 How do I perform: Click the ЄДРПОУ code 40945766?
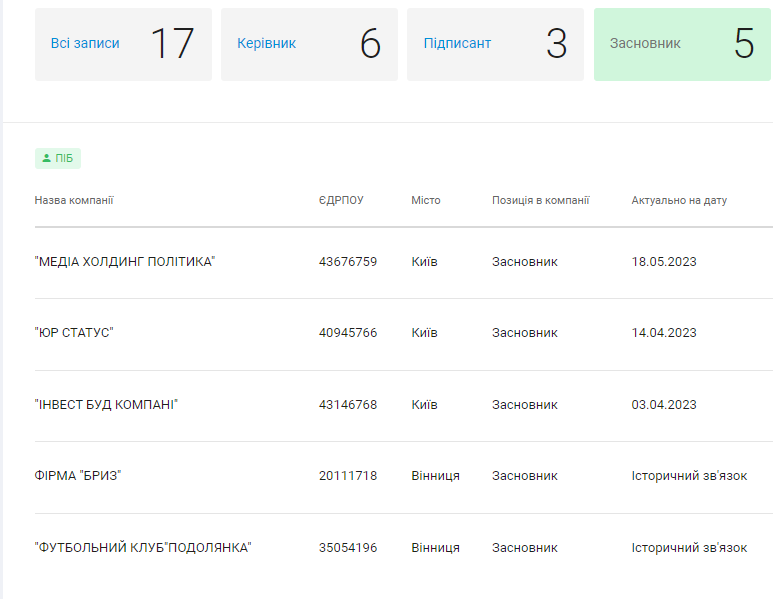pyautogui.click(x=348, y=333)
